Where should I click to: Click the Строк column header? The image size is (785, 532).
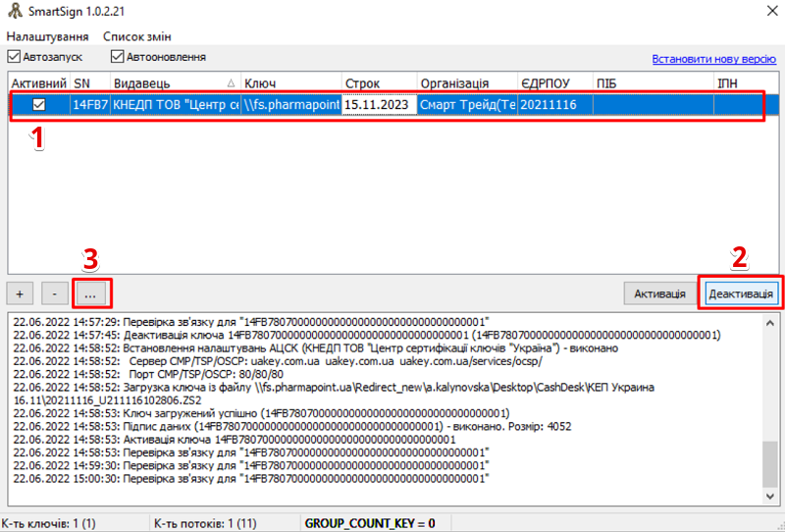(x=379, y=83)
